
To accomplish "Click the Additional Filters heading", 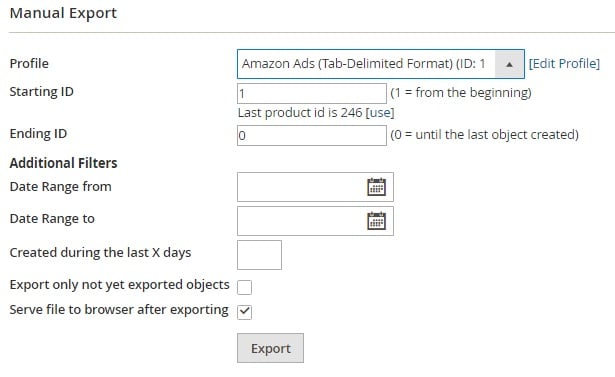I will click(x=64, y=163).
